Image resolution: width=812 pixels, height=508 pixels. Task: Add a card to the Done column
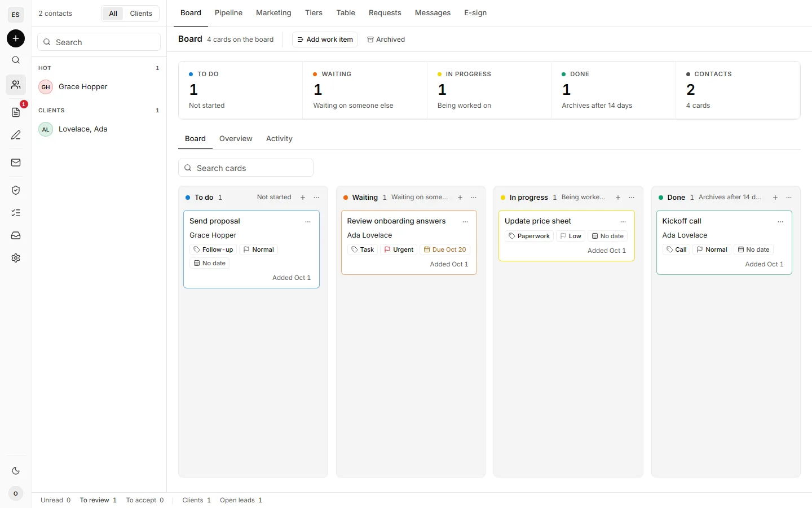[775, 198]
